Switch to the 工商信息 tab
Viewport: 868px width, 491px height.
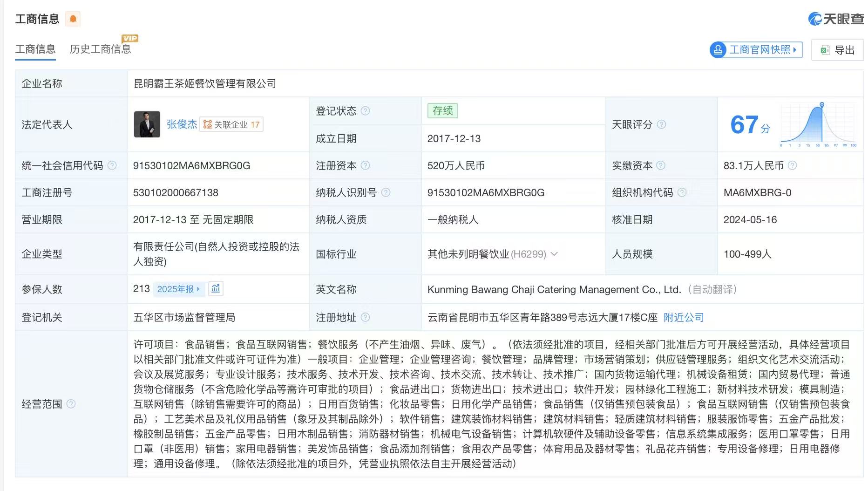pos(35,49)
